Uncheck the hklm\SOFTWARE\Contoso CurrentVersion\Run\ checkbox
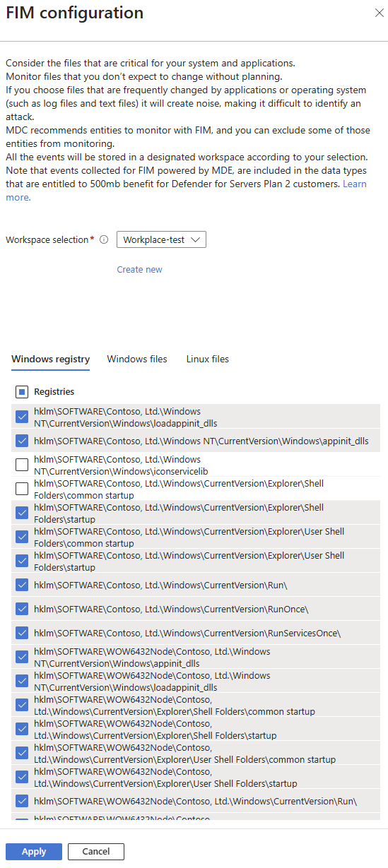 (x=21, y=585)
